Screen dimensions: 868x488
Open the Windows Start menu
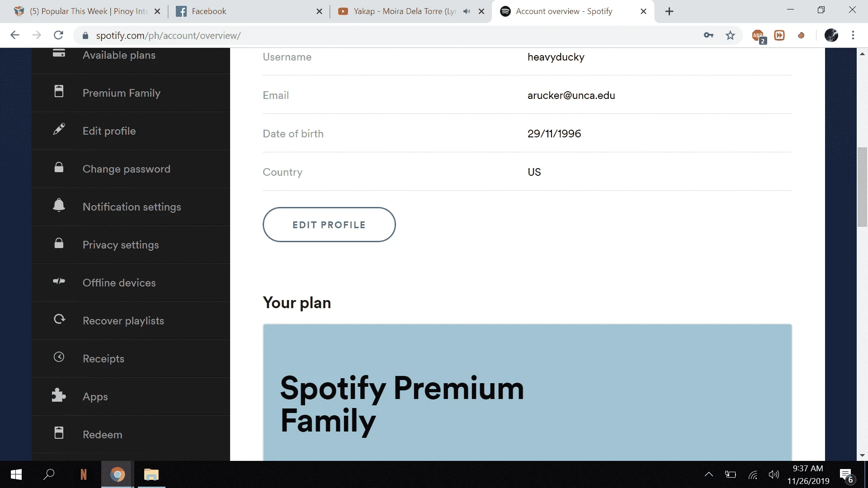point(16,474)
